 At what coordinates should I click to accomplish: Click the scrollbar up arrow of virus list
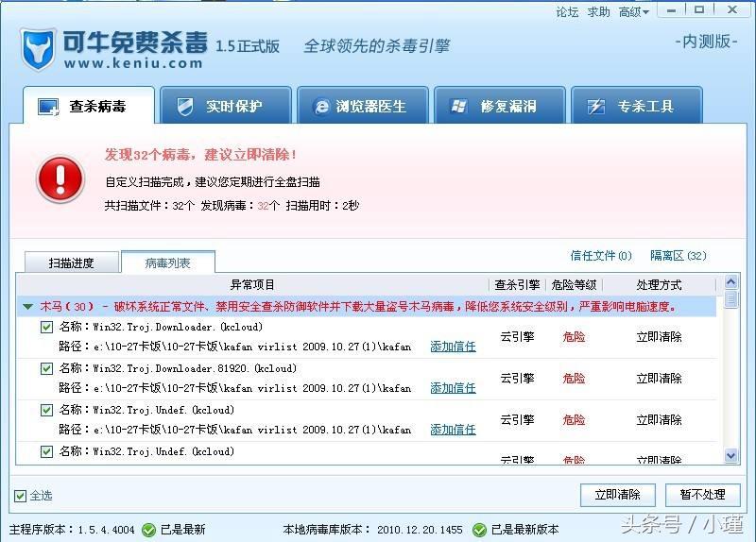(730, 281)
